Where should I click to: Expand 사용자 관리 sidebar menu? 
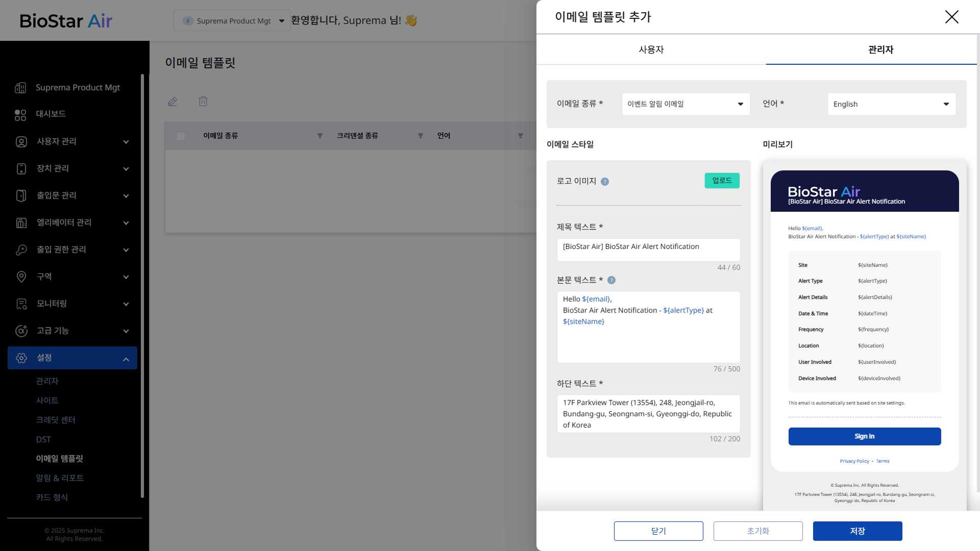pyautogui.click(x=72, y=141)
